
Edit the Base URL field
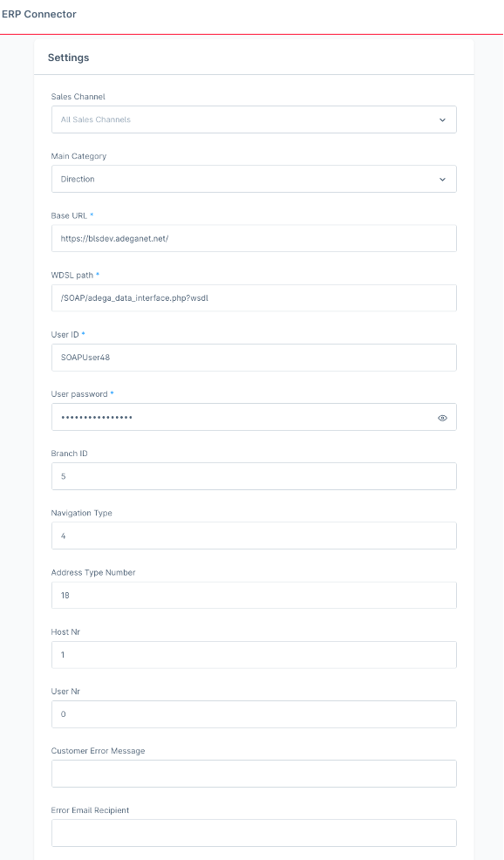coord(253,238)
